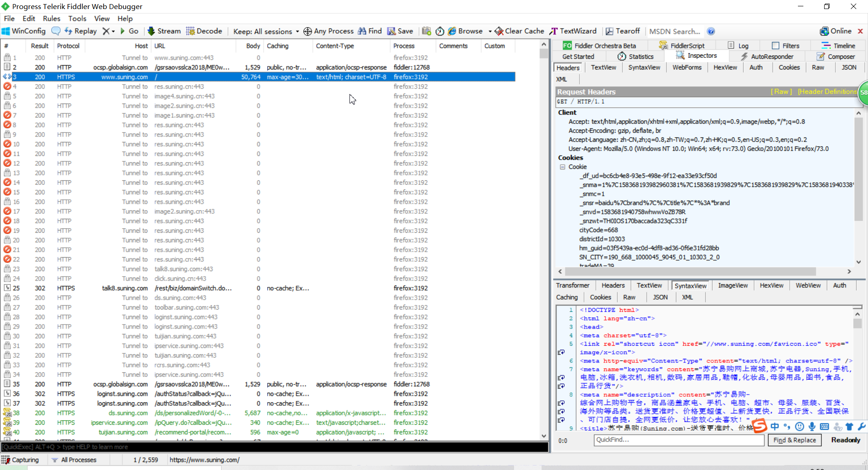This screenshot has width=868, height=470.
Task: Click the QuickFind input box
Action: pos(679,440)
